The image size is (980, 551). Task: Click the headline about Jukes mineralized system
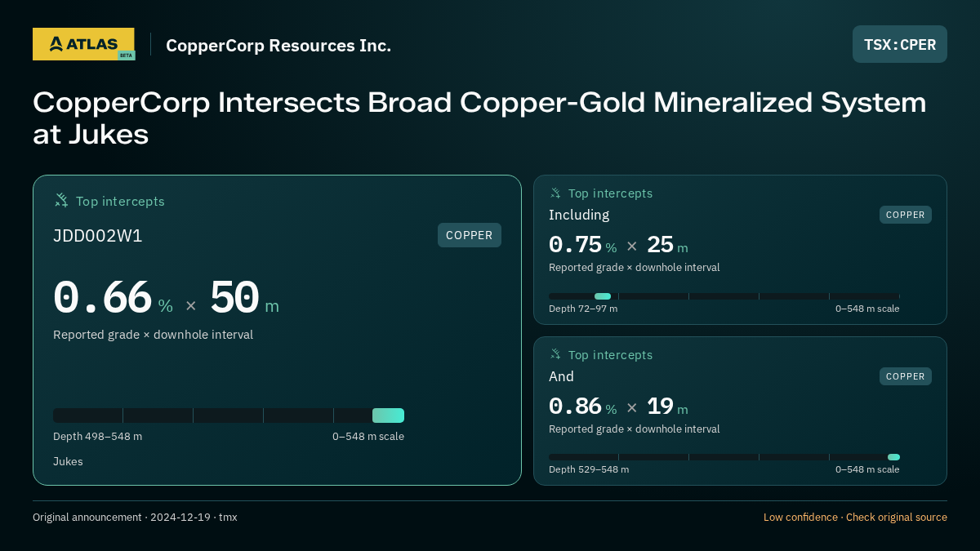click(479, 118)
